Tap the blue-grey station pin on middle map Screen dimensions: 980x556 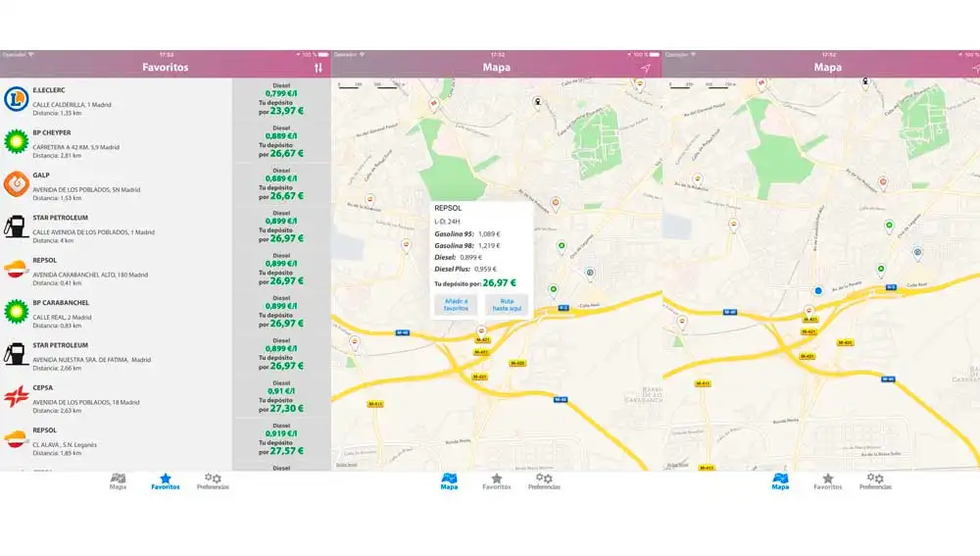coord(589,273)
